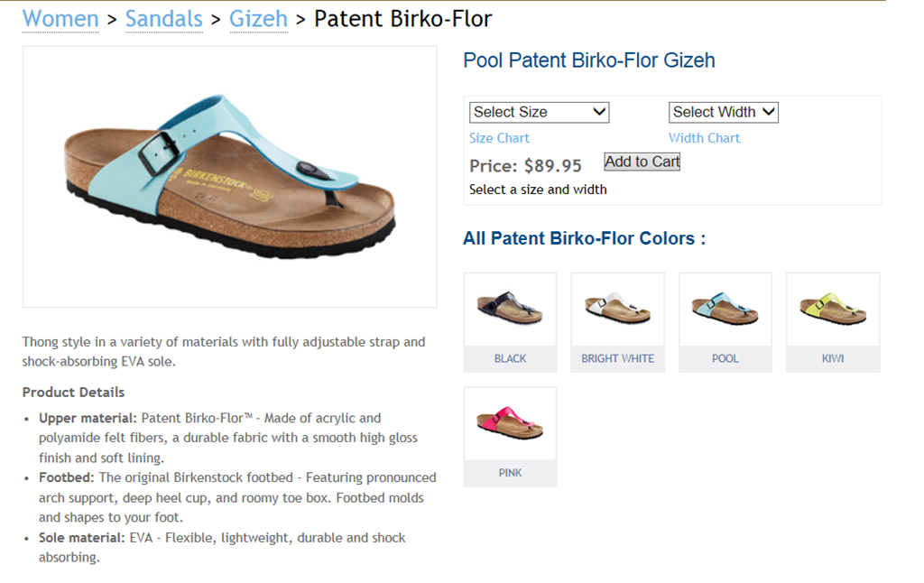Select the Kiwi sandal color thumbnail
924x583 pixels.
point(832,310)
